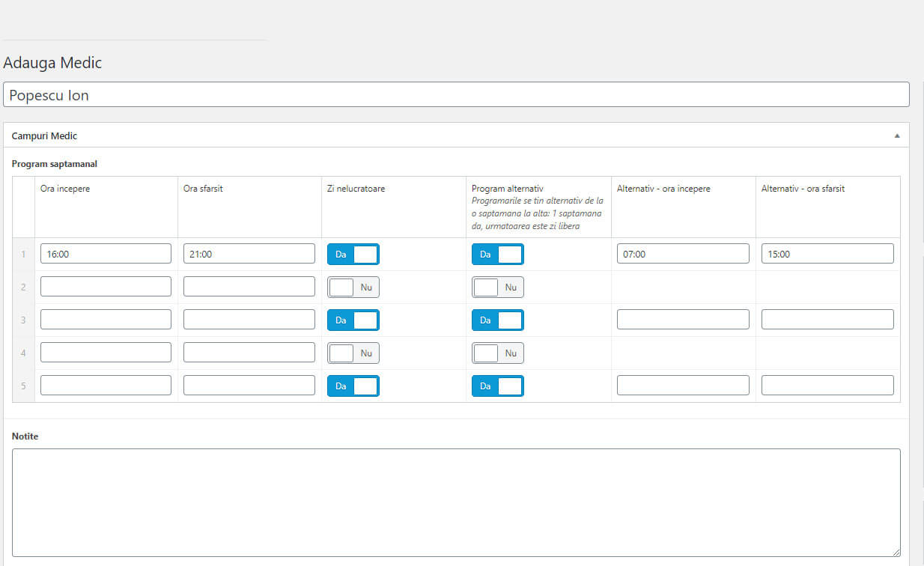Click Ora incepere field in row 2
Viewport: 924px width, 566px height.
click(x=106, y=287)
